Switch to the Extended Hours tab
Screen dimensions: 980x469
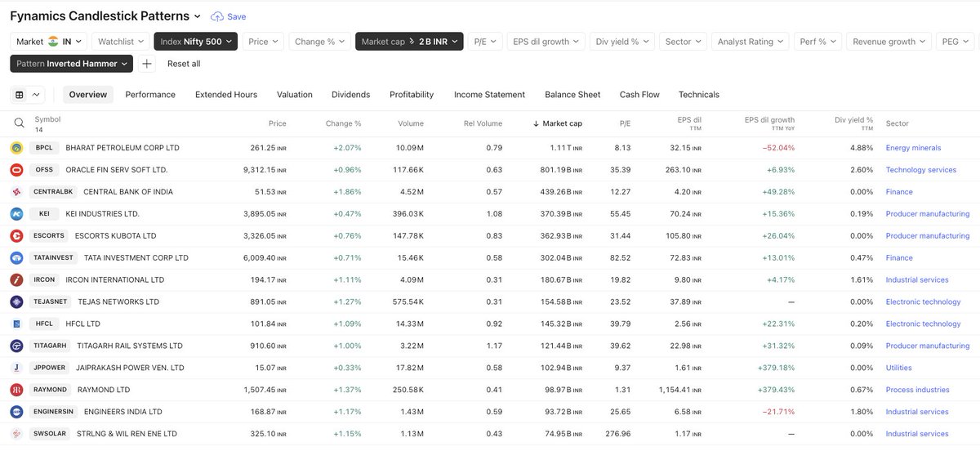click(x=226, y=95)
